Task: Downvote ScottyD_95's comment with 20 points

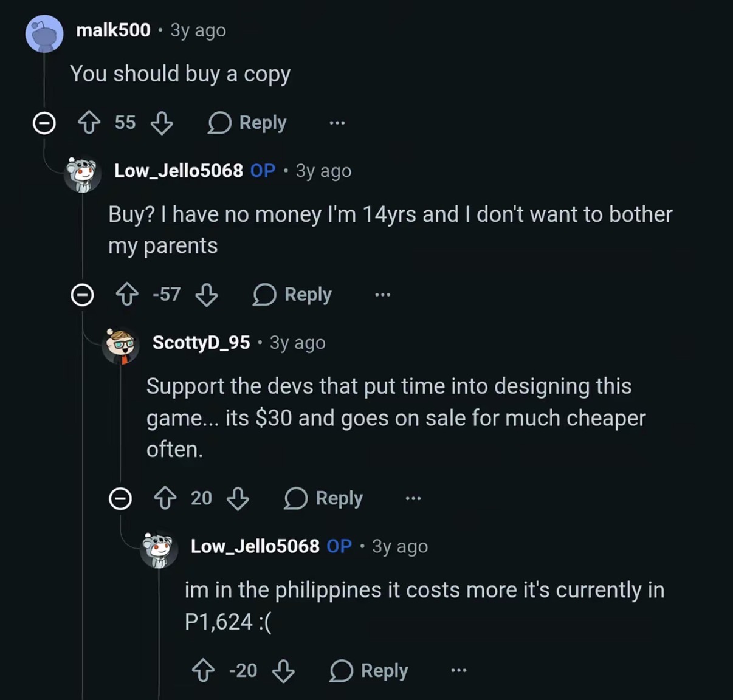Action: [x=238, y=498]
